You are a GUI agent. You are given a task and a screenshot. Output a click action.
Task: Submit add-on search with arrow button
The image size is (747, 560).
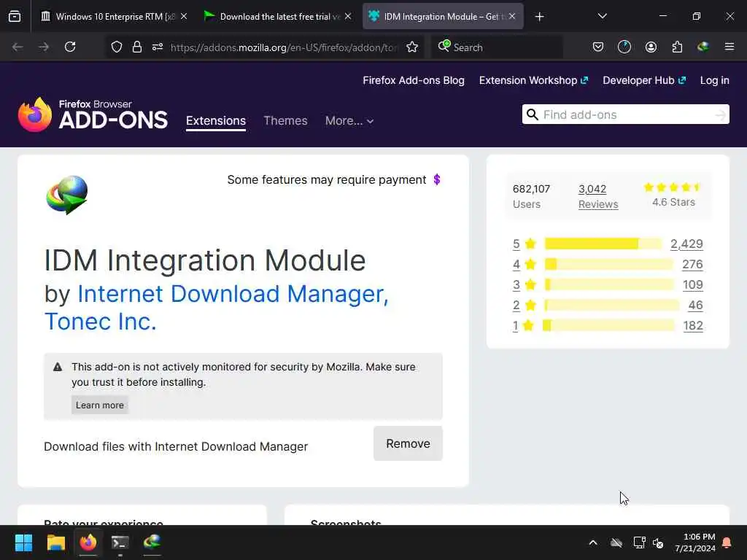click(x=721, y=114)
